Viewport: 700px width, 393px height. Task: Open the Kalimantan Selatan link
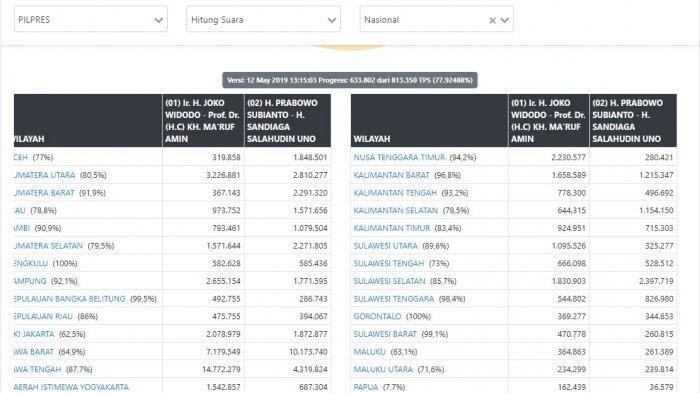click(396, 210)
